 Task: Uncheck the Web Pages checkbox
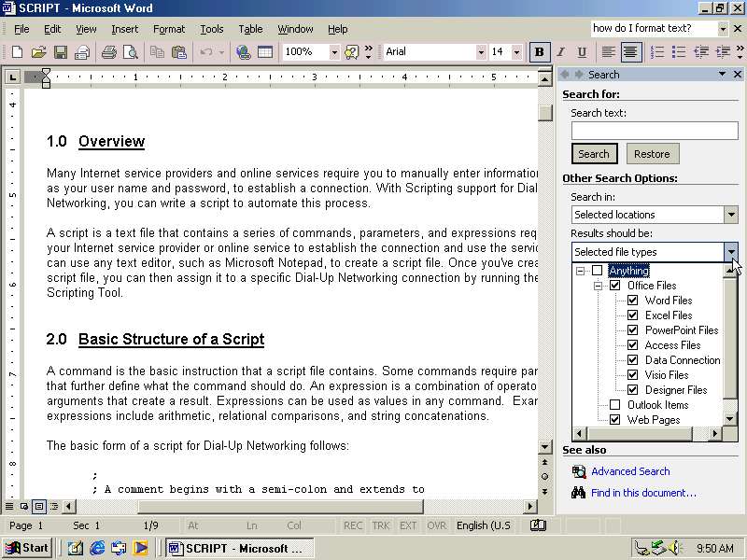615,419
